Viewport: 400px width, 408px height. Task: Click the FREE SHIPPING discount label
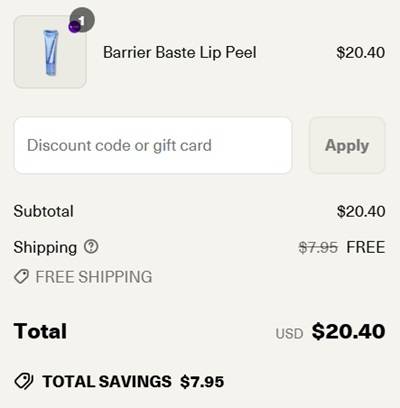pyautogui.click(x=94, y=277)
